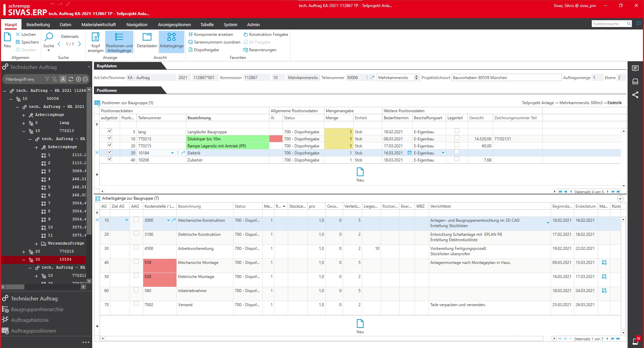644x348 pixels.
Task: Expand the Versandaufträge tree node
Action: point(36,243)
